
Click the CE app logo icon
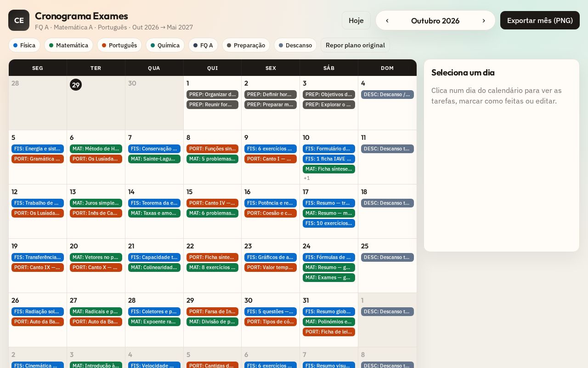[x=19, y=20]
